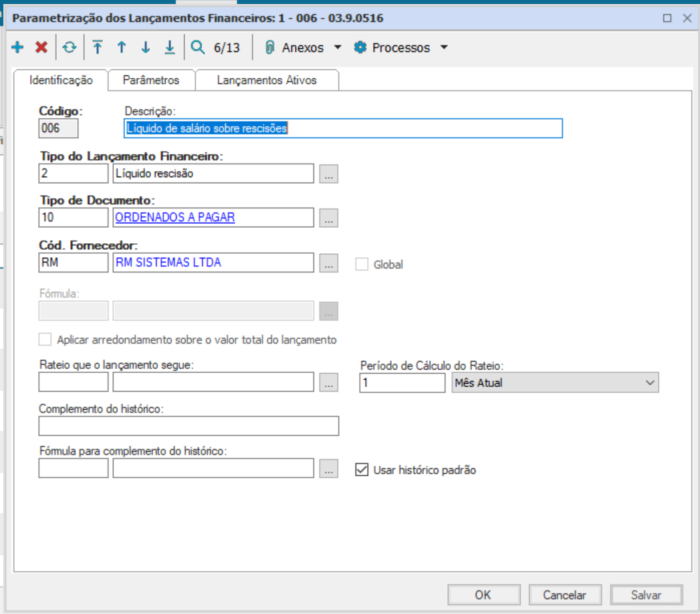700x614 pixels.
Task: Click Fórmula para complemento code field
Action: coord(74,468)
